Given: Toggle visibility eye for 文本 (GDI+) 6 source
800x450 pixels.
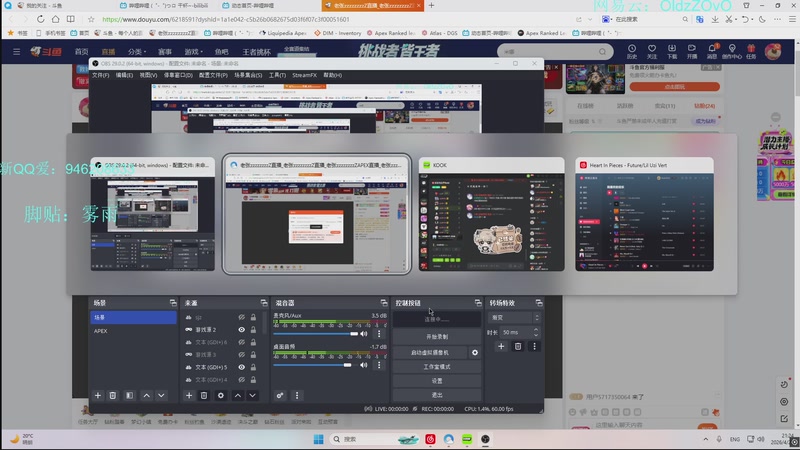Looking at the screenshot, I should [x=241, y=342].
